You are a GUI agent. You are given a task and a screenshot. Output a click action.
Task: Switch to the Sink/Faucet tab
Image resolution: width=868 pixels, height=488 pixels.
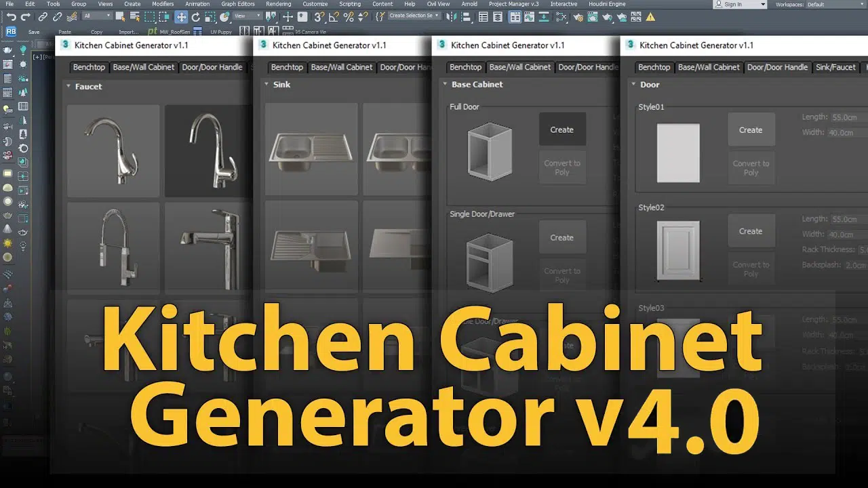835,67
